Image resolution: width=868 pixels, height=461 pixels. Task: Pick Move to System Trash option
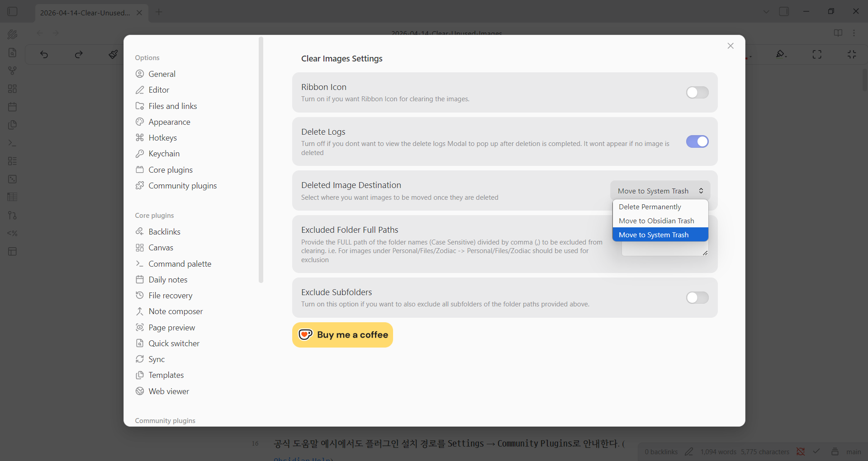(x=660, y=235)
